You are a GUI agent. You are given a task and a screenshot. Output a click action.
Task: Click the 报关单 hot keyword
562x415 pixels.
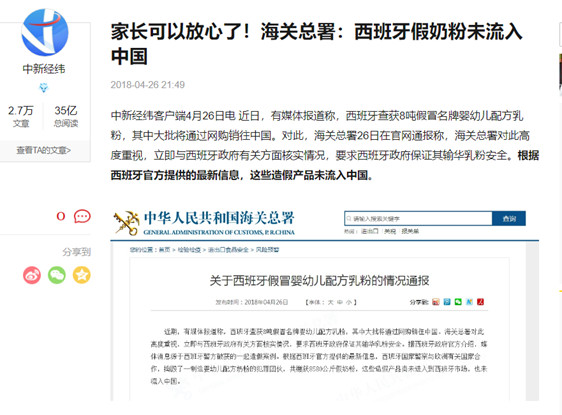(410, 231)
